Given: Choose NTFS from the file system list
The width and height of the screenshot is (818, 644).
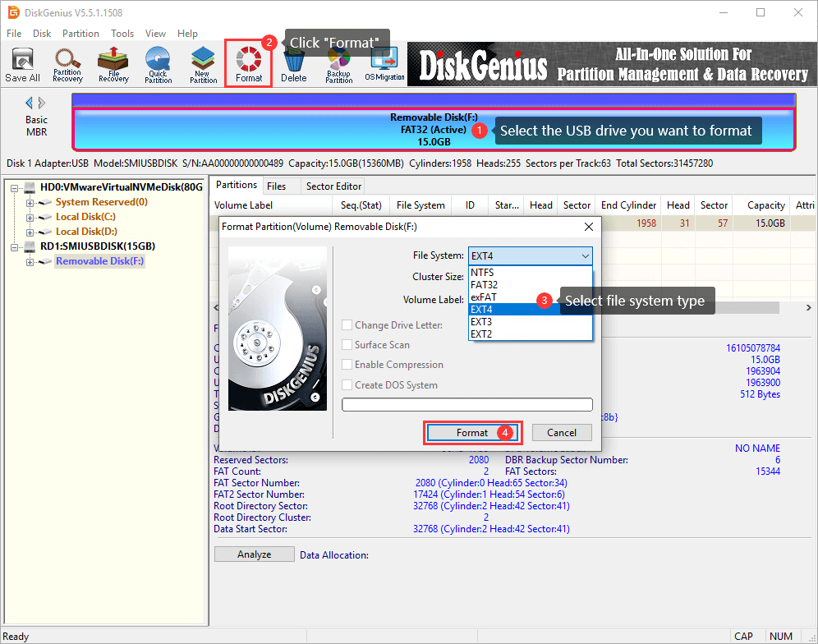Looking at the screenshot, I should pos(530,273).
